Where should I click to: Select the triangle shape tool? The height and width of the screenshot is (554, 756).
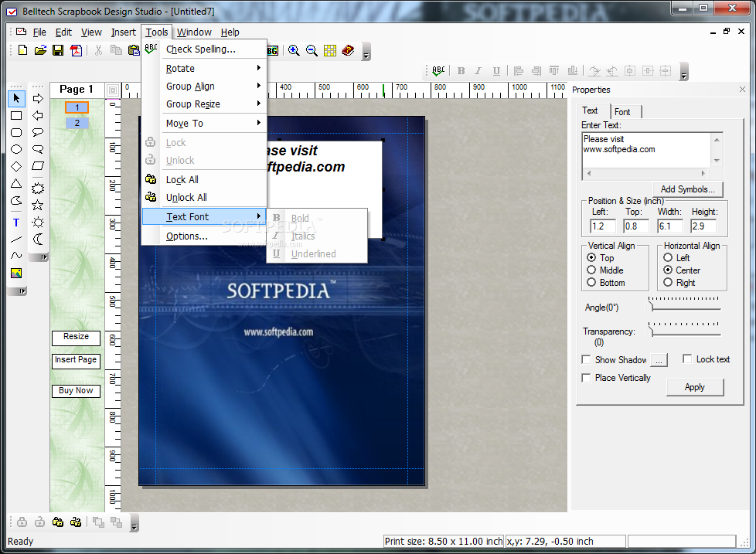tap(16, 184)
